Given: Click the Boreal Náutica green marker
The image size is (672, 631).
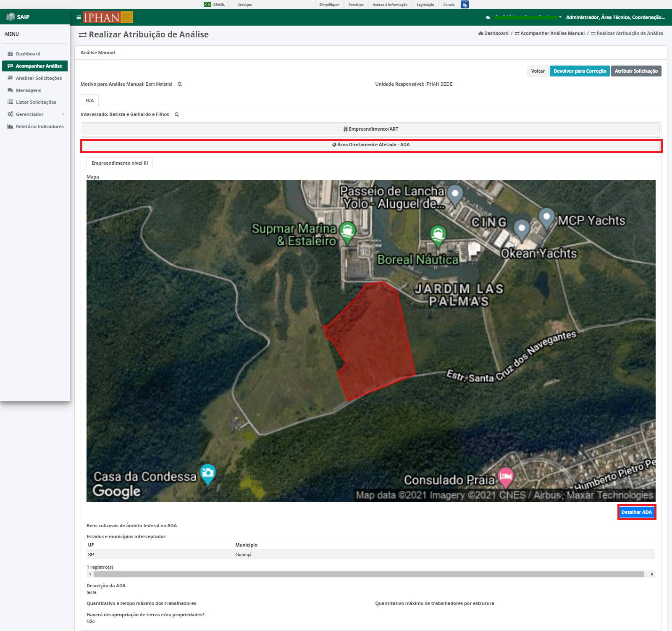Looking at the screenshot, I should pyautogui.click(x=438, y=236).
